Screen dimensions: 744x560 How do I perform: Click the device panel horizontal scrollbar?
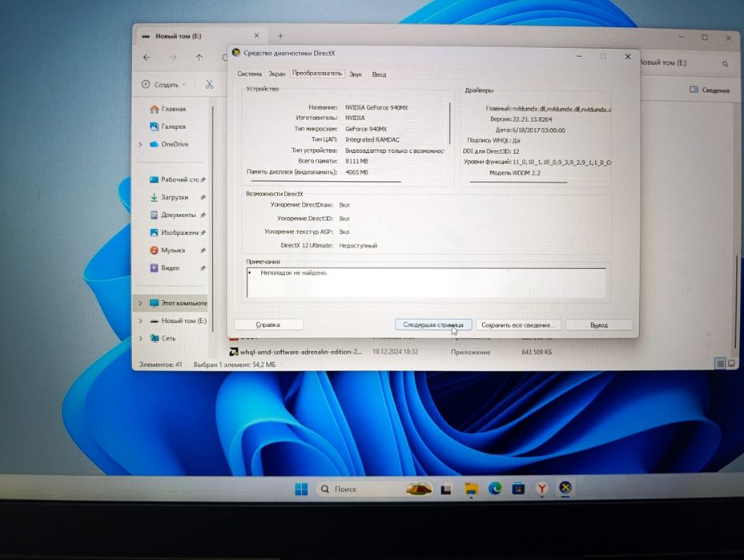click(x=326, y=181)
